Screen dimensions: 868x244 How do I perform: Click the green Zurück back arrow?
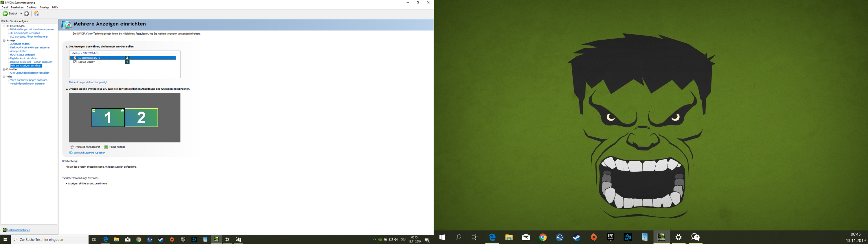click(5, 14)
